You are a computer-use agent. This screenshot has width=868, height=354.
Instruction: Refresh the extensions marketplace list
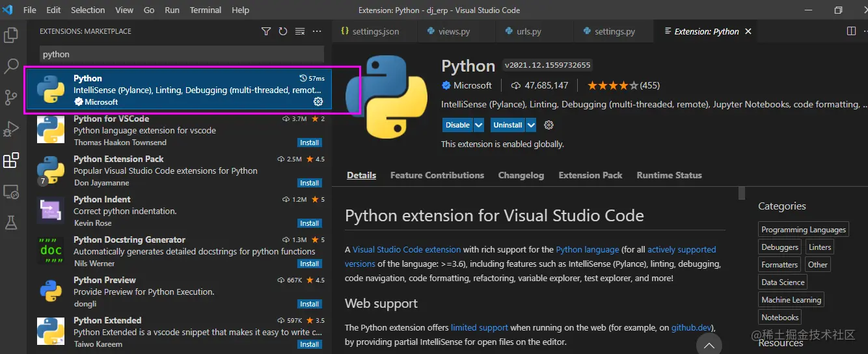point(283,31)
